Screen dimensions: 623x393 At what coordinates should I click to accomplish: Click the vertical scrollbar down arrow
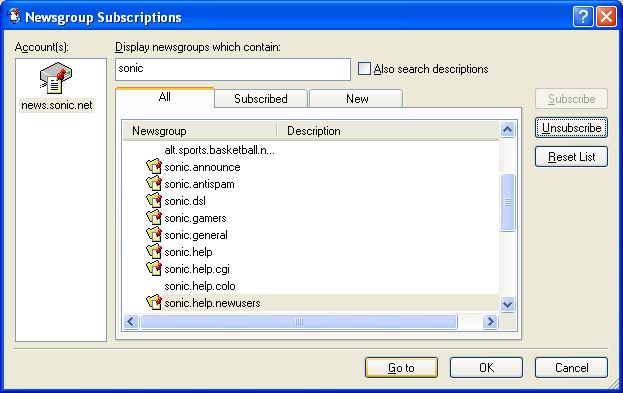tap(507, 304)
